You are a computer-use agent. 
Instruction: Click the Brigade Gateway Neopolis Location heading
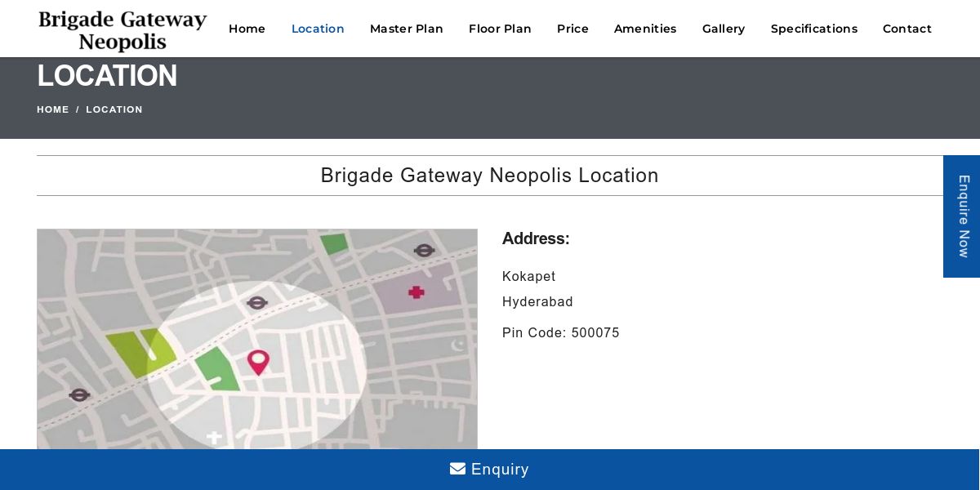tap(490, 176)
